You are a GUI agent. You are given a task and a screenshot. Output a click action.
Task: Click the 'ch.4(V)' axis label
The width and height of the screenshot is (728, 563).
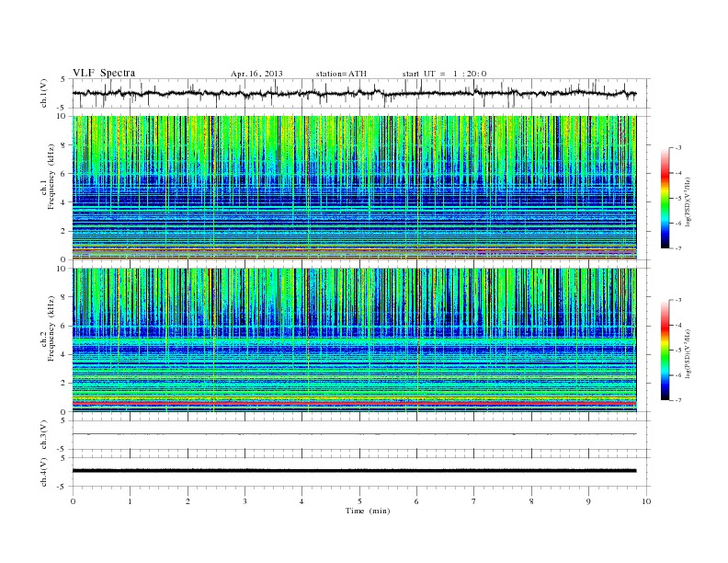click(43, 472)
